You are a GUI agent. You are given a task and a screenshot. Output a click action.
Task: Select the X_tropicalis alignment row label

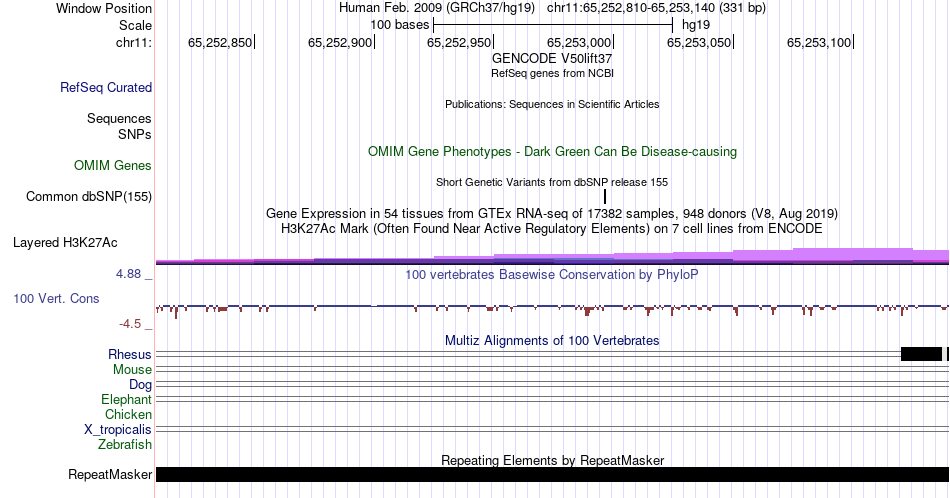click(118, 430)
